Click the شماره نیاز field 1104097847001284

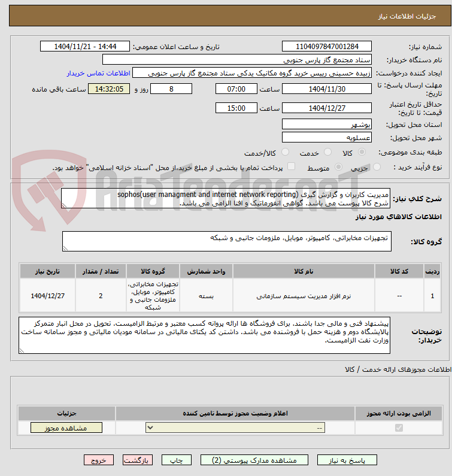pyautogui.click(x=327, y=47)
